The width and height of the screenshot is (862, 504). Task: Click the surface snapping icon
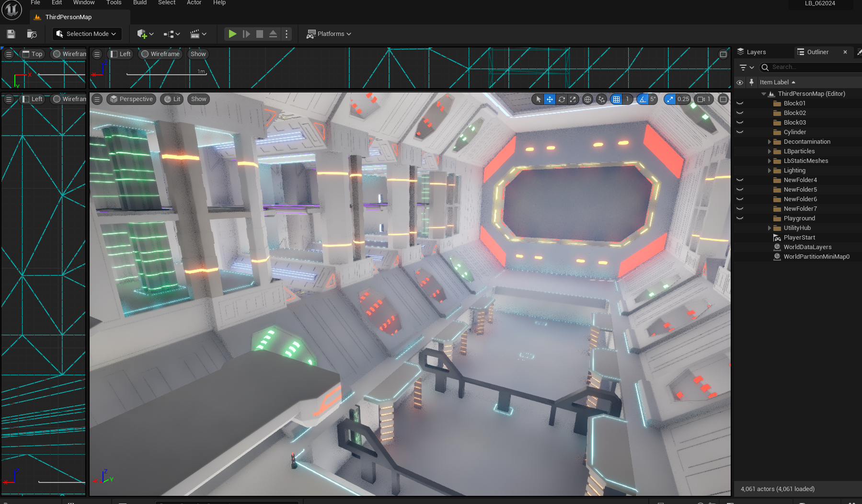[x=602, y=99]
